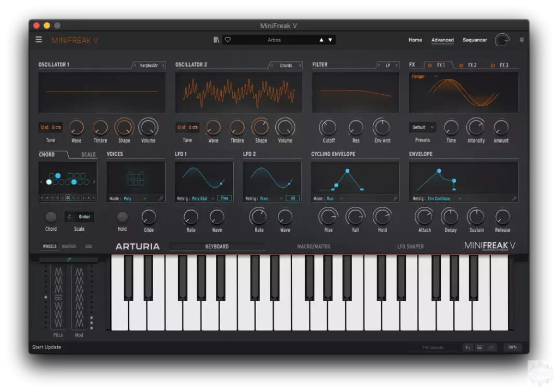This screenshot has width=558, height=392.
Task: Enable the Chord button
Action: coord(51,217)
